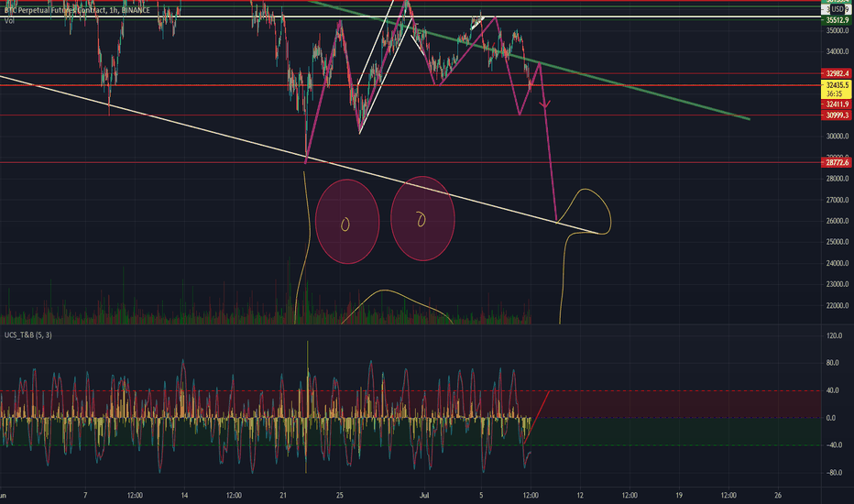Click the 27000.0 price axis value

[x=838, y=200]
